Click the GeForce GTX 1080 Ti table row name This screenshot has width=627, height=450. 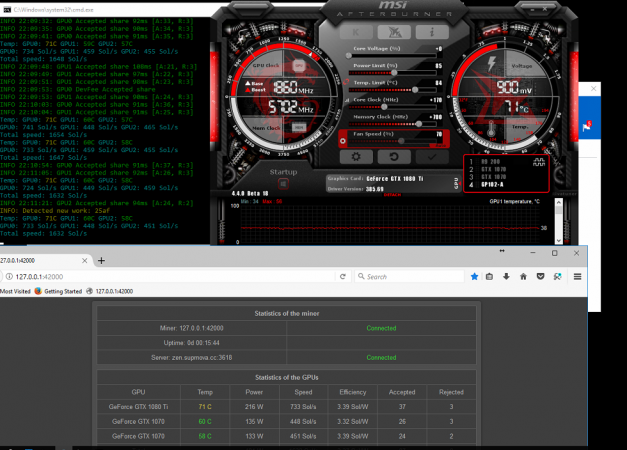coord(138,406)
